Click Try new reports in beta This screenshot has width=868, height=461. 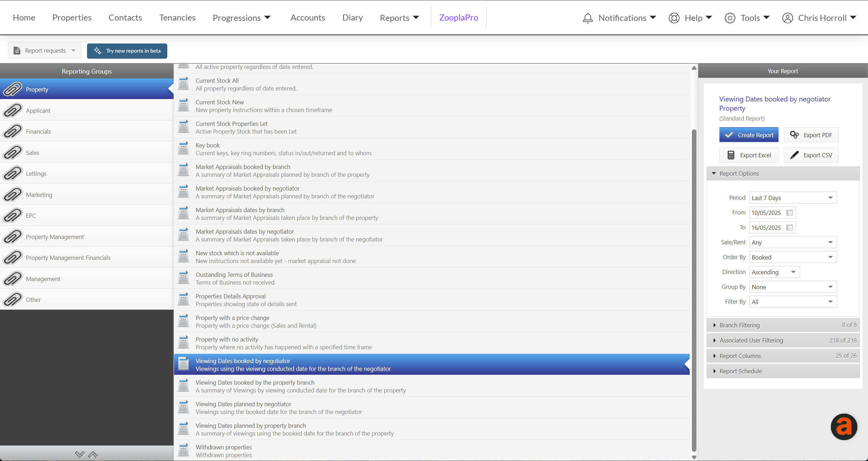pyautogui.click(x=127, y=51)
